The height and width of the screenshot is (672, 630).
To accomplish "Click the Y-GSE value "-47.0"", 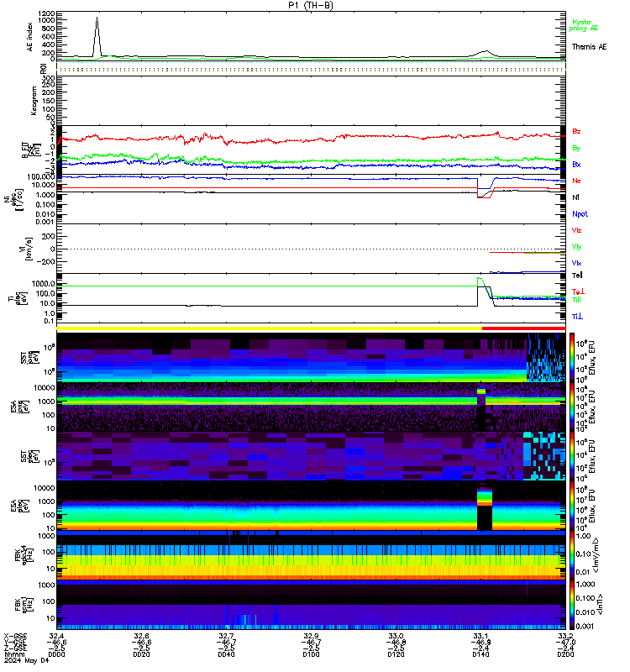I will point(565,642).
